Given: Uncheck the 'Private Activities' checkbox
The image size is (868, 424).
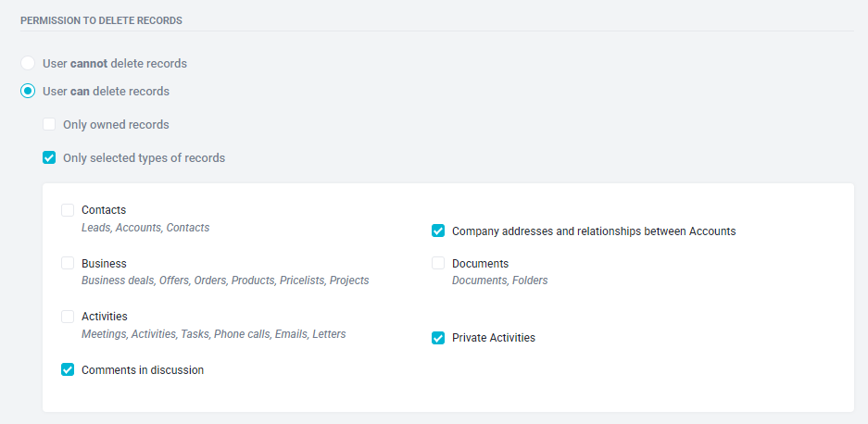Looking at the screenshot, I should pos(438,338).
